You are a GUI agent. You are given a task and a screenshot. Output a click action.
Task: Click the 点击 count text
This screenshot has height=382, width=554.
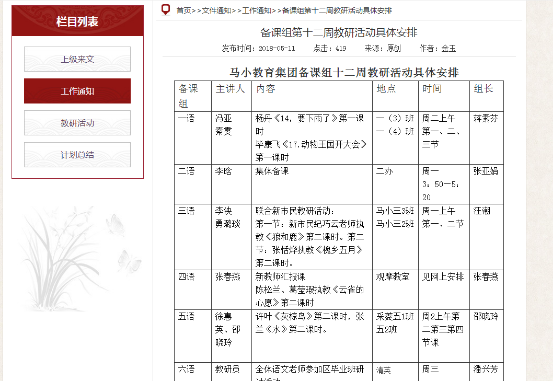330,48
